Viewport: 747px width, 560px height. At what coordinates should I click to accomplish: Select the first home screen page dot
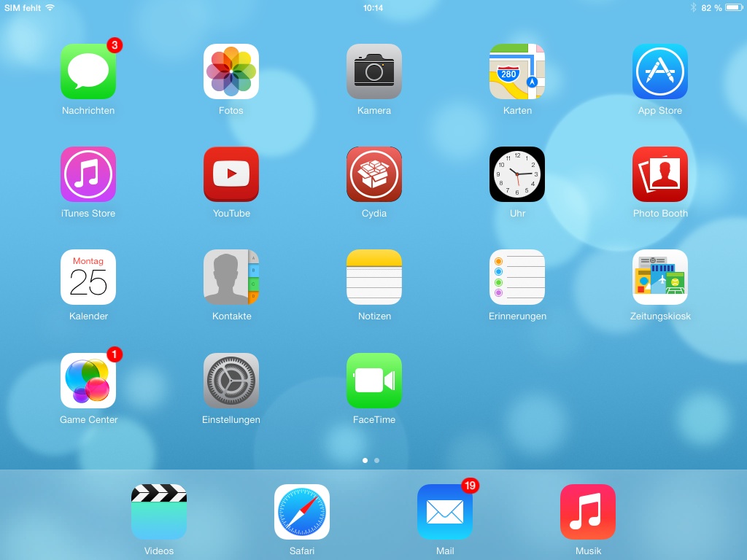point(365,461)
